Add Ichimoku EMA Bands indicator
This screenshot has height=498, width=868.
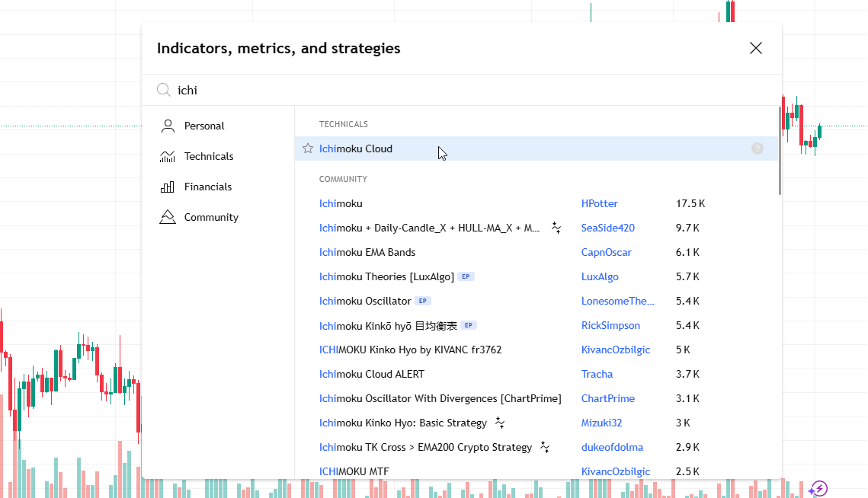(x=367, y=252)
